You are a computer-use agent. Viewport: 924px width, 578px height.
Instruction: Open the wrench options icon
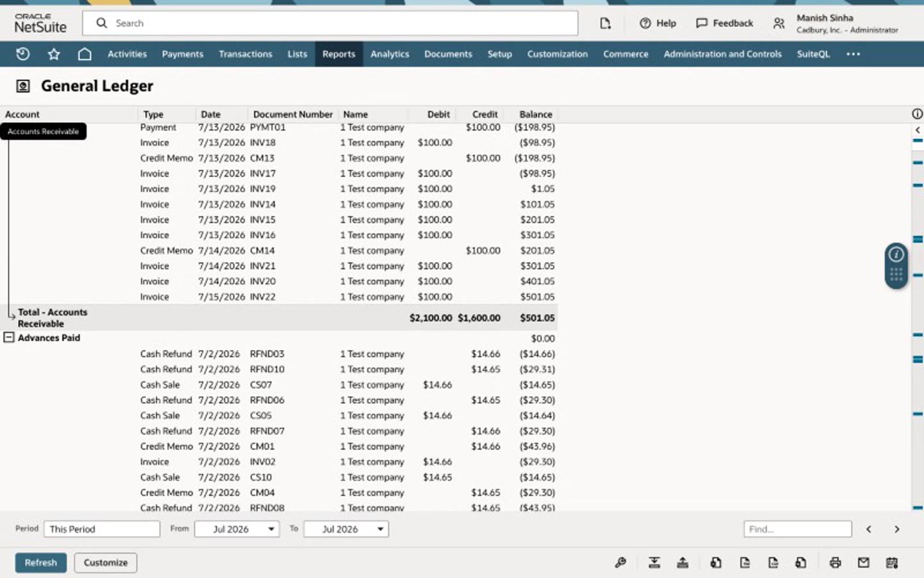(x=620, y=563)
